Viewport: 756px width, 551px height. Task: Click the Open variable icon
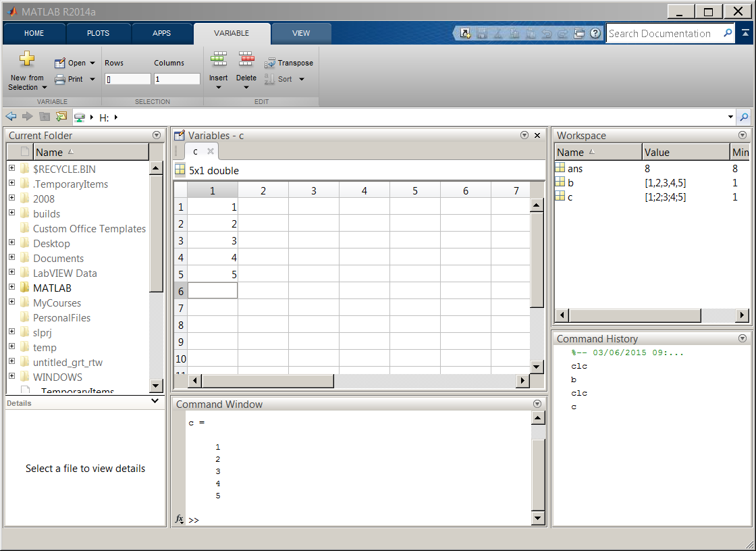tap(60, 63)
